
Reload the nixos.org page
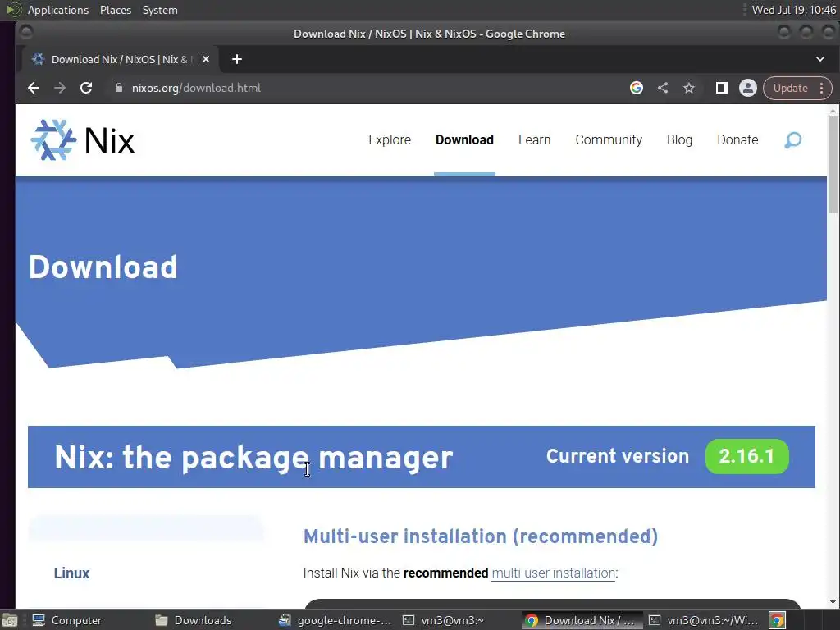click(86, 88)
